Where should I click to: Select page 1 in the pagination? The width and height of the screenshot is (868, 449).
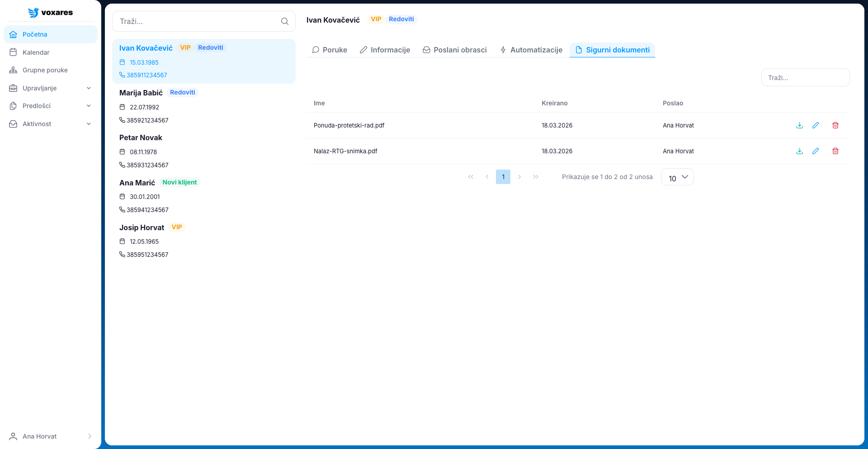pos(503,177)
